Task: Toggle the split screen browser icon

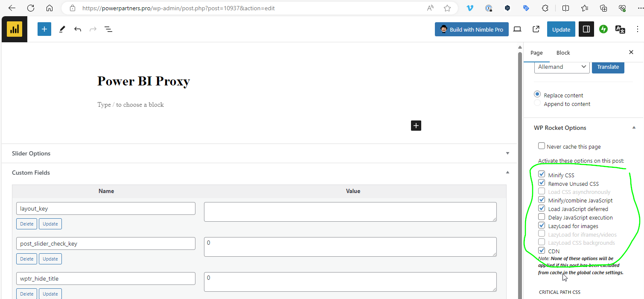Action: (565, 8)
